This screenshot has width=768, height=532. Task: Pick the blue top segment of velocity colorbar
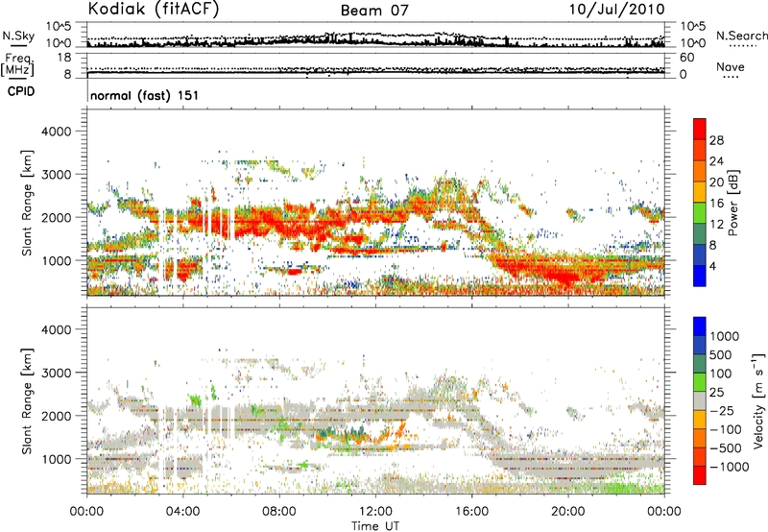click(700, 326)
